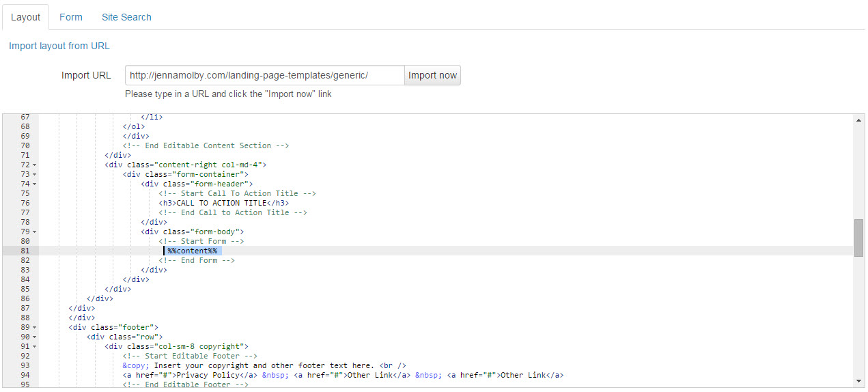
Task: Click line number 81 in the gutter
Action: pyautogui.click(x=25, y=251)
